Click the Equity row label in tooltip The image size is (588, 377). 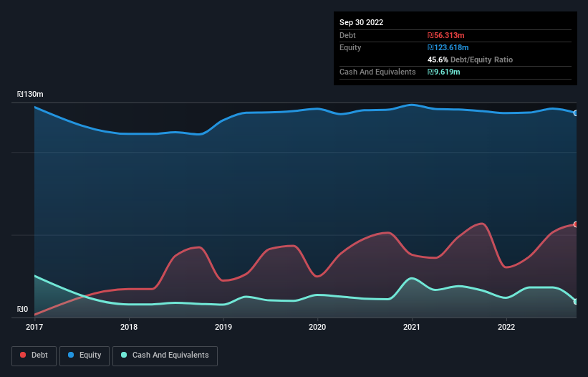(x=350, y=47)
